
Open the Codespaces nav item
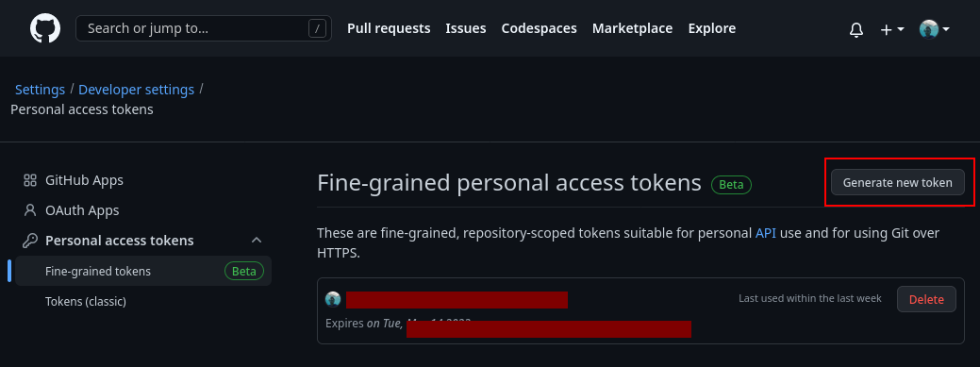[539, 28]
